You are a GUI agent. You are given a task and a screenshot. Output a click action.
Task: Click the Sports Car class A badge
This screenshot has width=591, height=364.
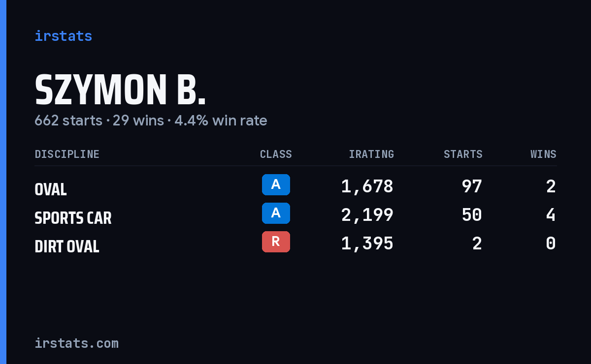[x=276, y=213]
